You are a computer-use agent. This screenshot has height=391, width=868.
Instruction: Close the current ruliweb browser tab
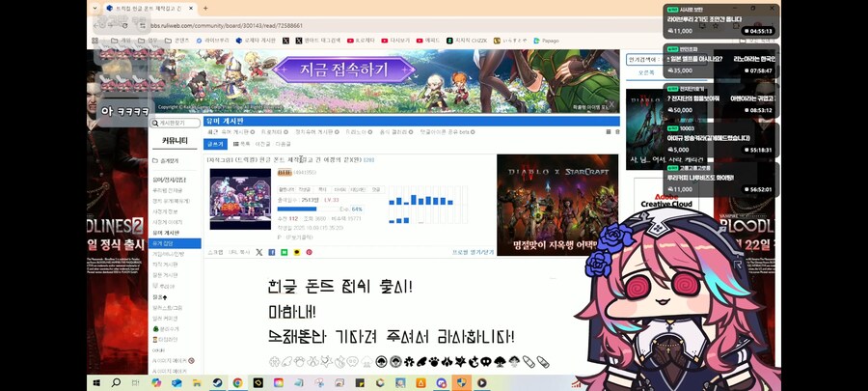[191, 9]
